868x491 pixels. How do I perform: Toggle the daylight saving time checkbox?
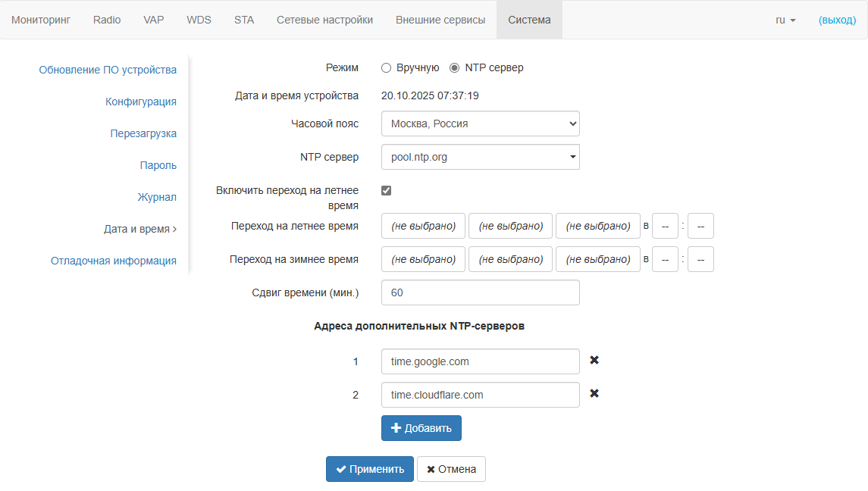click(387, 190)
